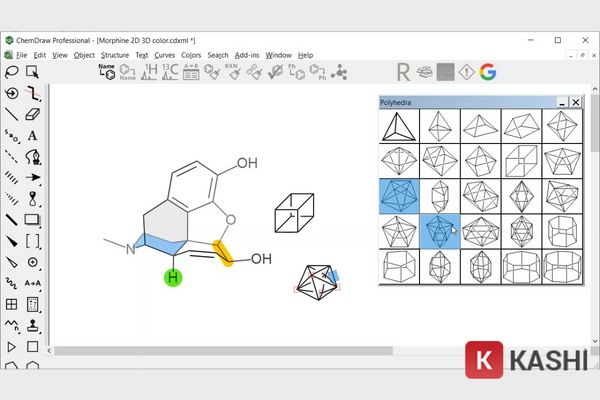Open the Curves menu
The width and height of the screenshot is (600, 400).
click(x=165, y=55)
